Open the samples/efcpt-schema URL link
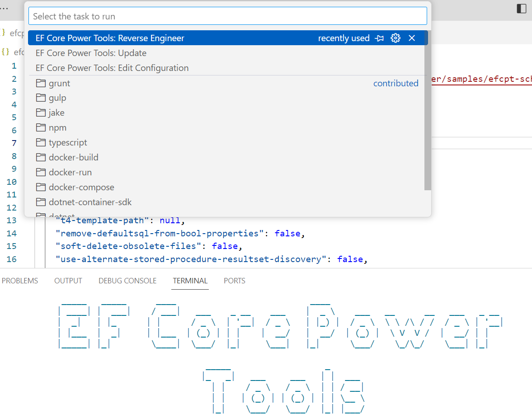Viewport: 532px width, 418px height. 481,79
